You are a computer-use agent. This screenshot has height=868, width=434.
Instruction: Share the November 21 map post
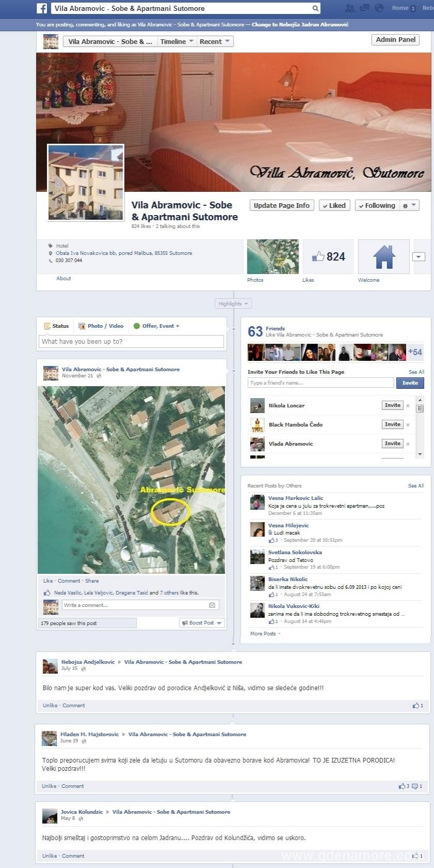click(92, 581)
